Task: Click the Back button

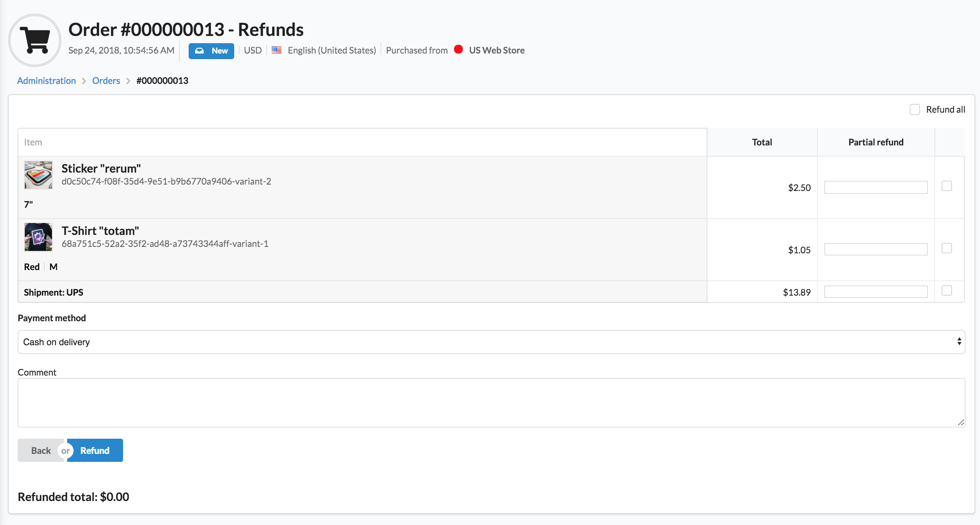Action: pyautogui.click(x=41, y=451)
